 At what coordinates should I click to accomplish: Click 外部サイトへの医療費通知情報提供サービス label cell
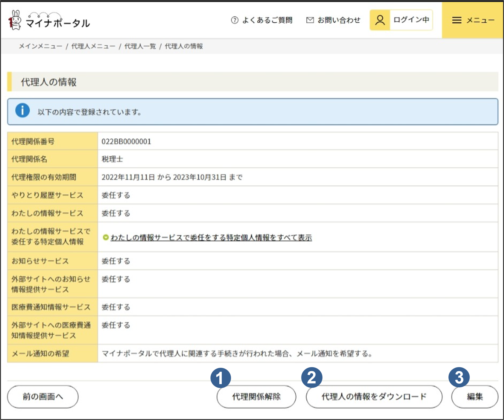coord(52,330)
